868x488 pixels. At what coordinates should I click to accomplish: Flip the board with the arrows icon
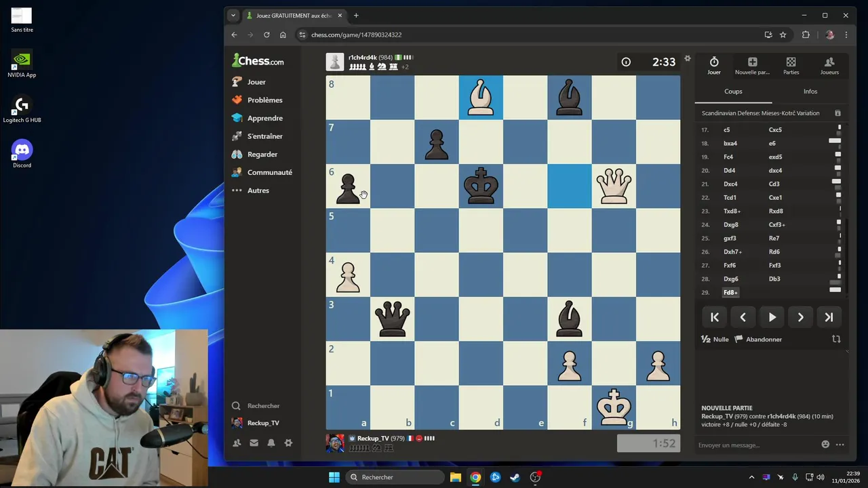pyautogui.click(x=836, y=339)
